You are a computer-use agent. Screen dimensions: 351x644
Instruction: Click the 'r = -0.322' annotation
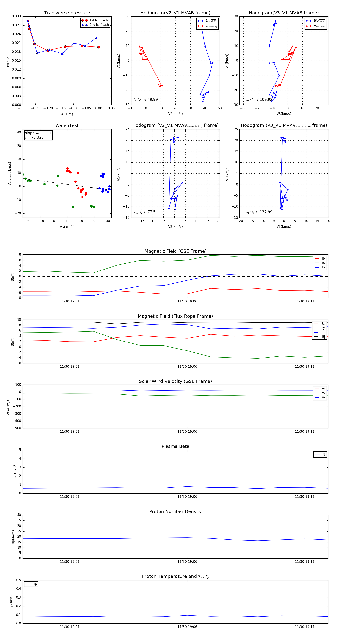point(34,137)
